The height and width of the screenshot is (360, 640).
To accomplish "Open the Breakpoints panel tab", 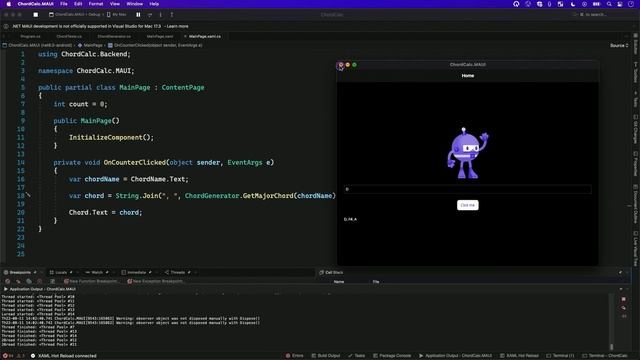I will (20, 272).
